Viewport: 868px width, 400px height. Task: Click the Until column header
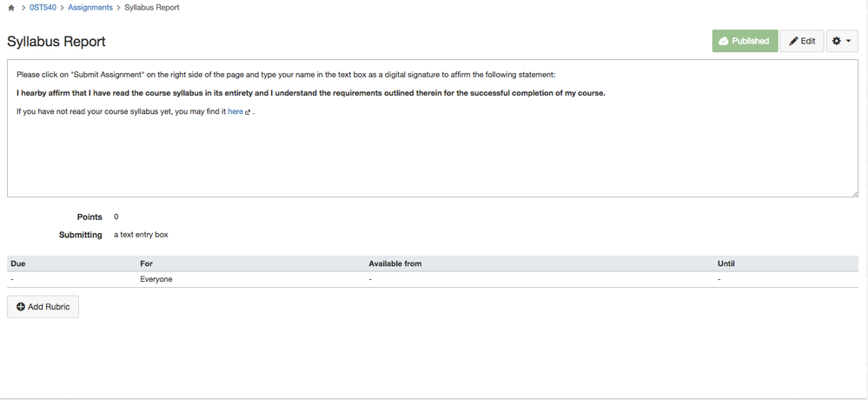click(727, 263)
